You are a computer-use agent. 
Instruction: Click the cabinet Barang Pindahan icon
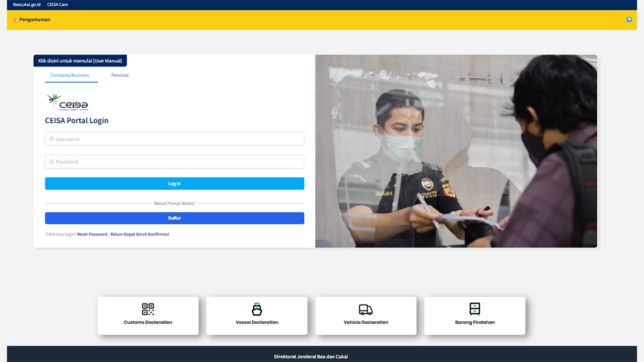click(474, 309)
